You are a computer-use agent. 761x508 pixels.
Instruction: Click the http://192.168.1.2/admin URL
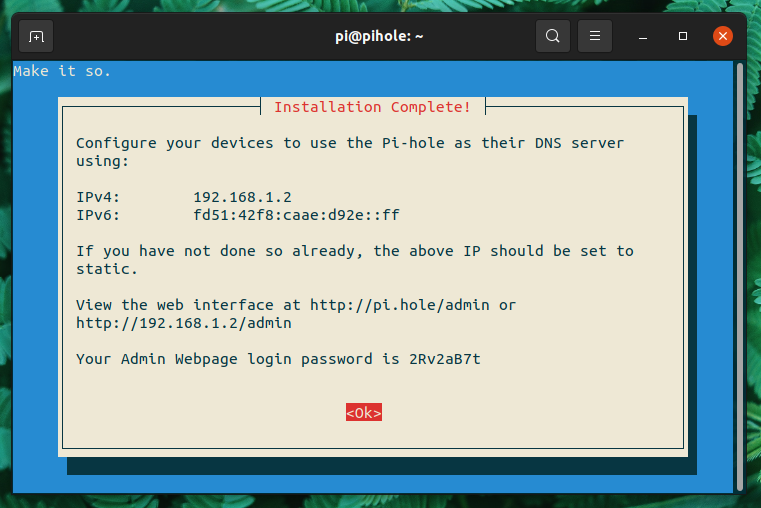coord(184,323)
